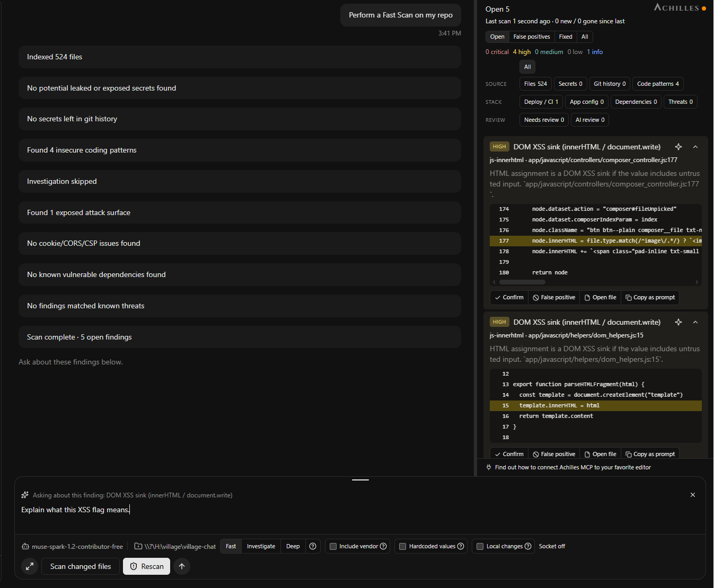Filter by 0 low severity
This screenshot has width=714, height=588.
575,52
